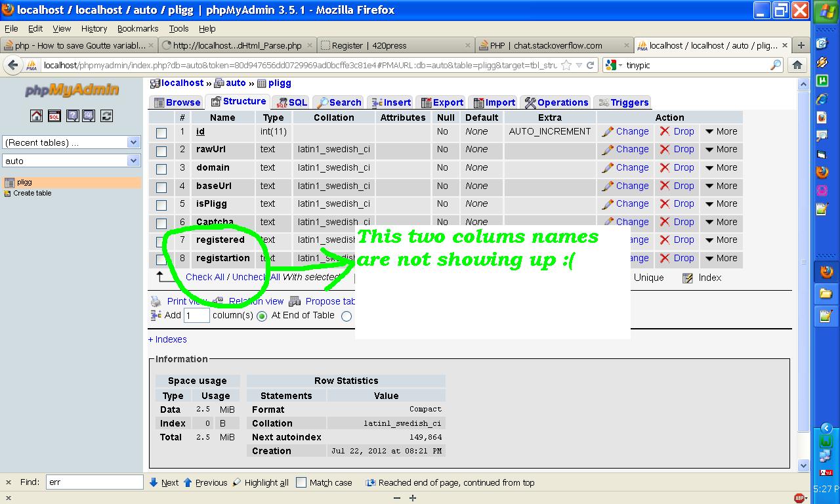Click Change for baseUrl column

click(x=625, y=186)
